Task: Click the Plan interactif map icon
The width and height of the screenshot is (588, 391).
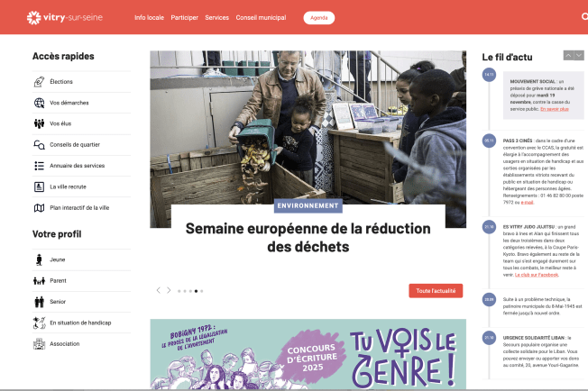Action: click(x=40, y=208)
